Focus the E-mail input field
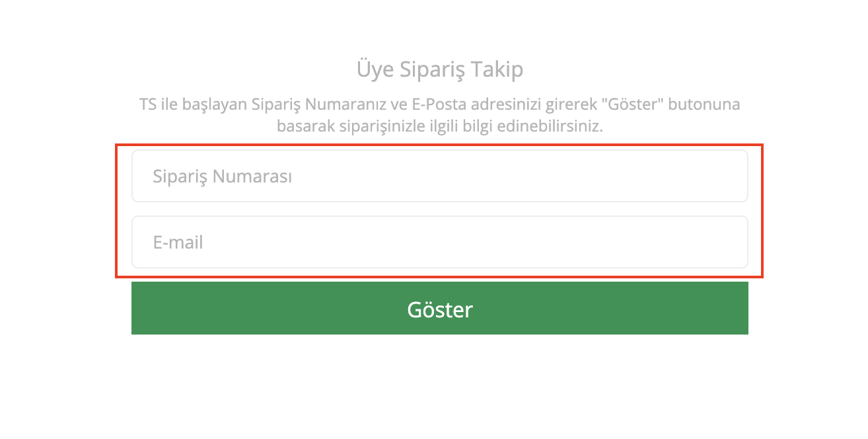The height and width of the screenshot is (439, 868). tap(439, 243)
